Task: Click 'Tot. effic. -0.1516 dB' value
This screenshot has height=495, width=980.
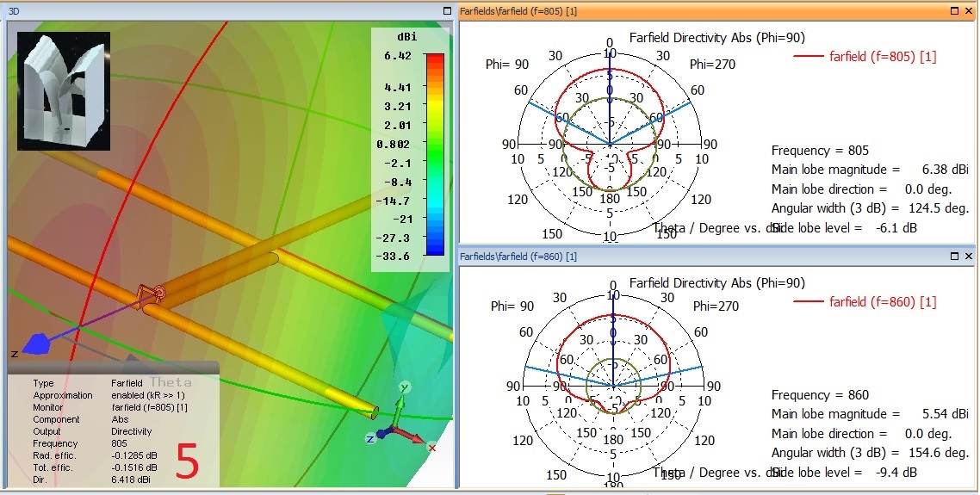Action: click(134, 467)
